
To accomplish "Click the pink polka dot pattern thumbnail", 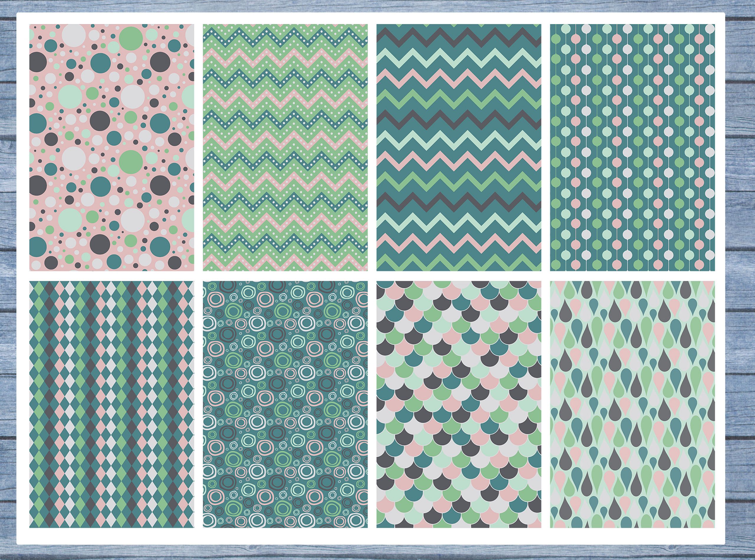I will [x=111, y=147].
